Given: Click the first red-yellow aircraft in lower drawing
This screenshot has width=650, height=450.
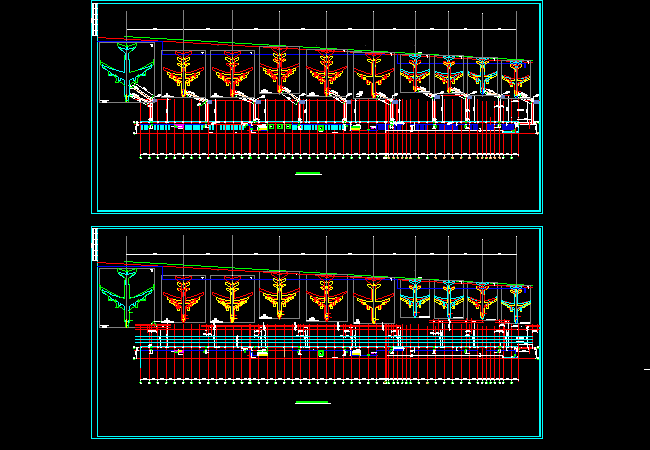Looking at the screenshot, I should click(183, 298).
